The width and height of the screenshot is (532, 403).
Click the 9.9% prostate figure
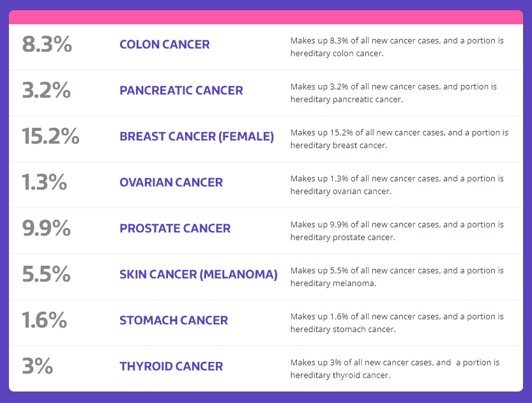coord(47,228)
